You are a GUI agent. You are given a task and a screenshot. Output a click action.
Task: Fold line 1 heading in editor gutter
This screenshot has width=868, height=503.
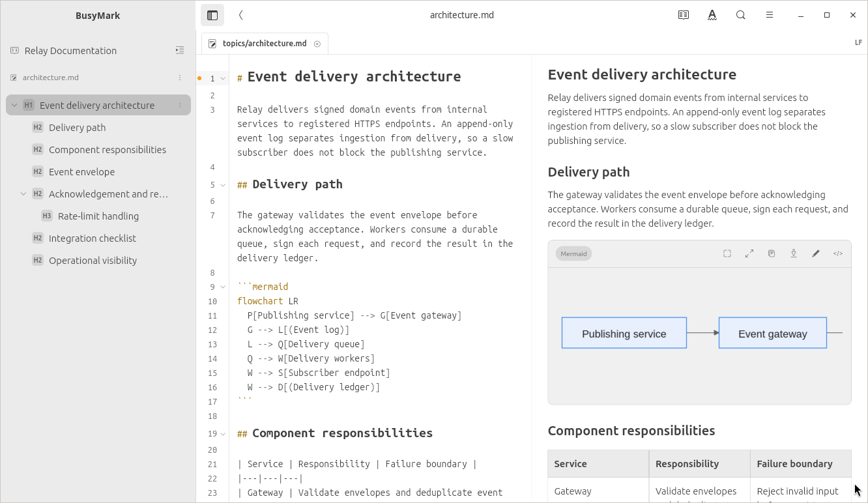click(223, 78)
